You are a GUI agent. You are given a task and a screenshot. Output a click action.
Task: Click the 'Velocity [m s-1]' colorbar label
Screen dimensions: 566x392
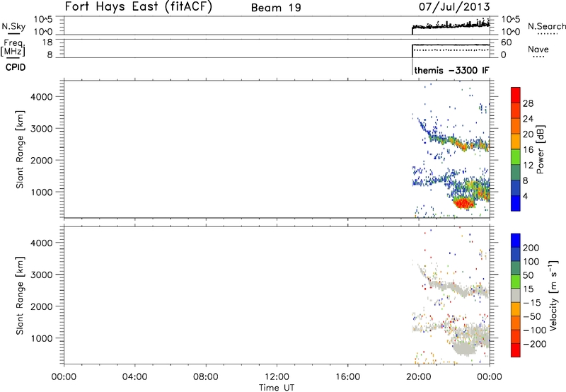[x=553, y=296]
